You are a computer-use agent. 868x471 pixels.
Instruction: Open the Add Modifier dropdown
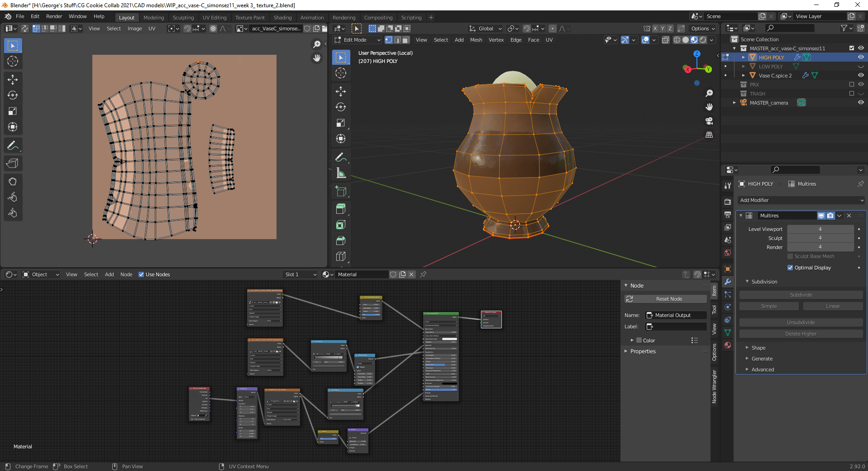(x=801, y=200)
